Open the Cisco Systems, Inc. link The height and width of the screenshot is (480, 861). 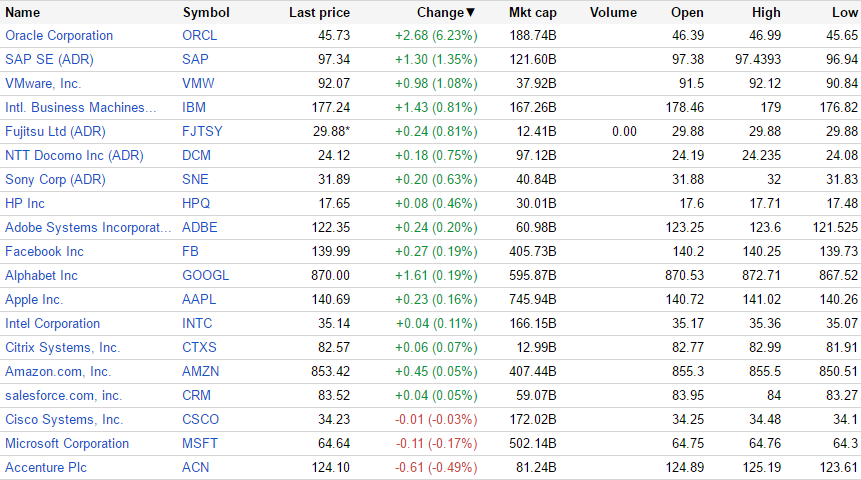[x=64, y=420]
